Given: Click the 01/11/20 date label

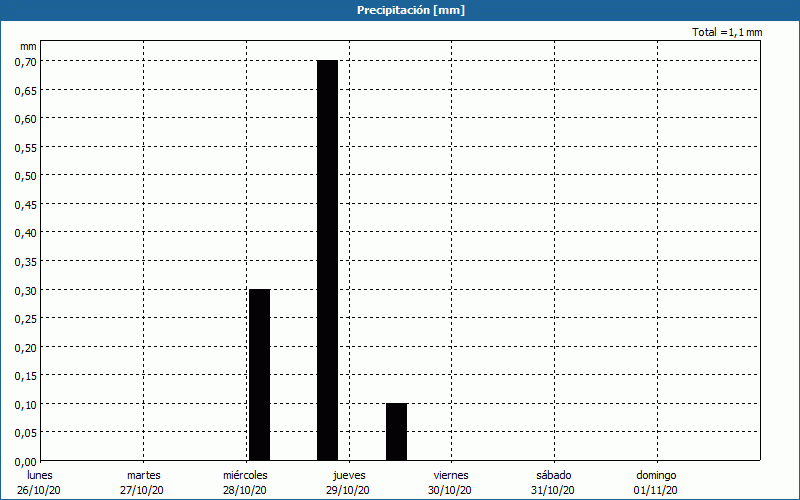Looking at the screenshot, I should [x=656, y=490].
